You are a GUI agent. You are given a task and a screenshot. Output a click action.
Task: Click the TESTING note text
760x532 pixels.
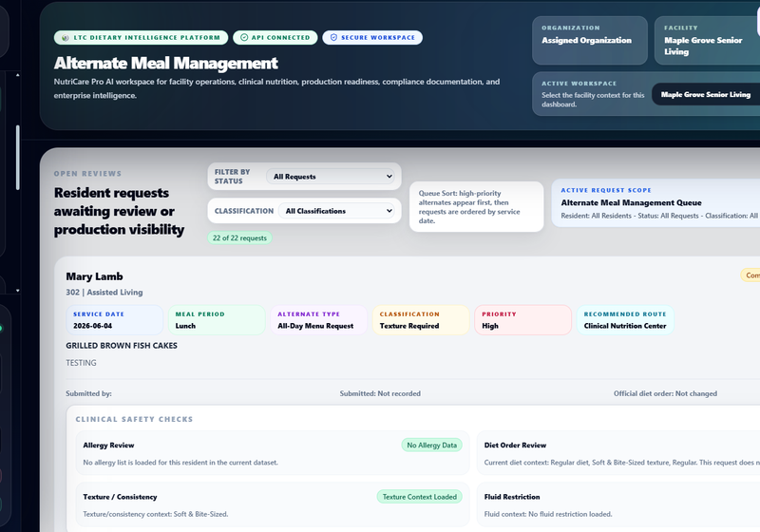pyautogui.click(x=81, y=363)
